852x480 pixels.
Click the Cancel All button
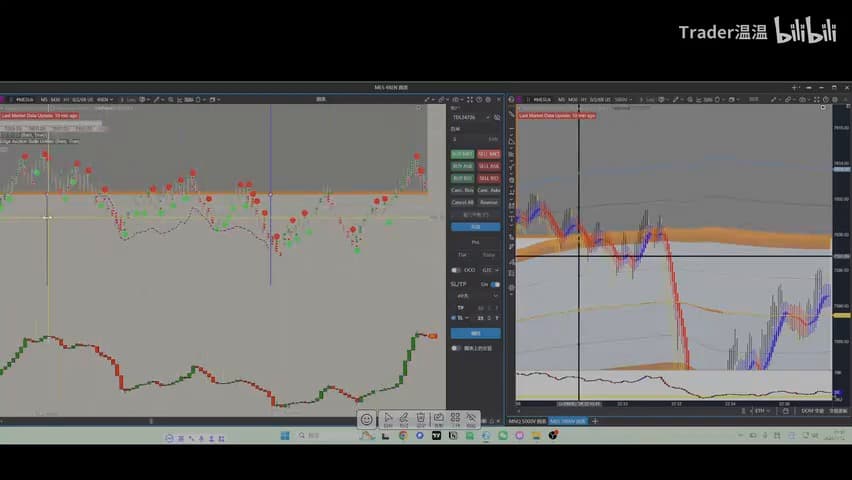coord(462,202)
